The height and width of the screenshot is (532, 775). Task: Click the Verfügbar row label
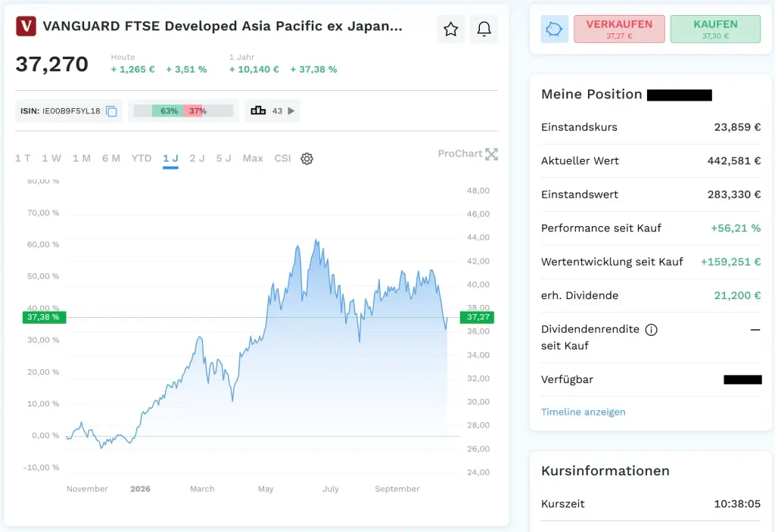(567, 379)
